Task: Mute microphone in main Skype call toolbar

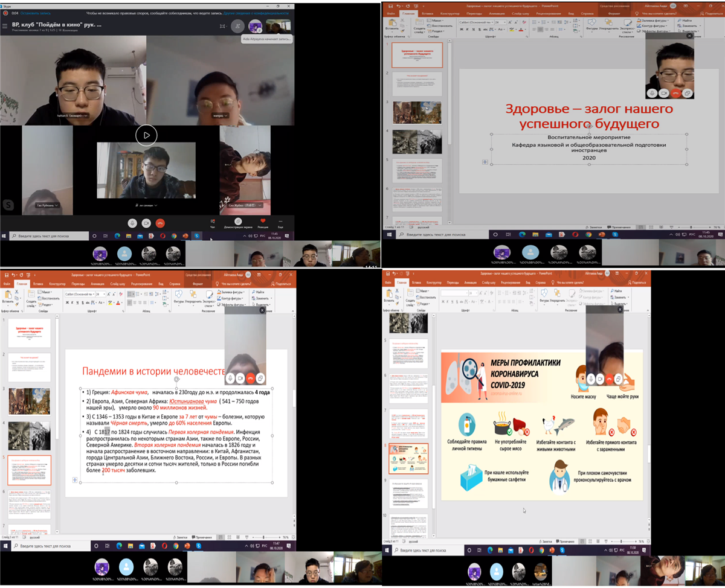Action: [x=131, y=223]
